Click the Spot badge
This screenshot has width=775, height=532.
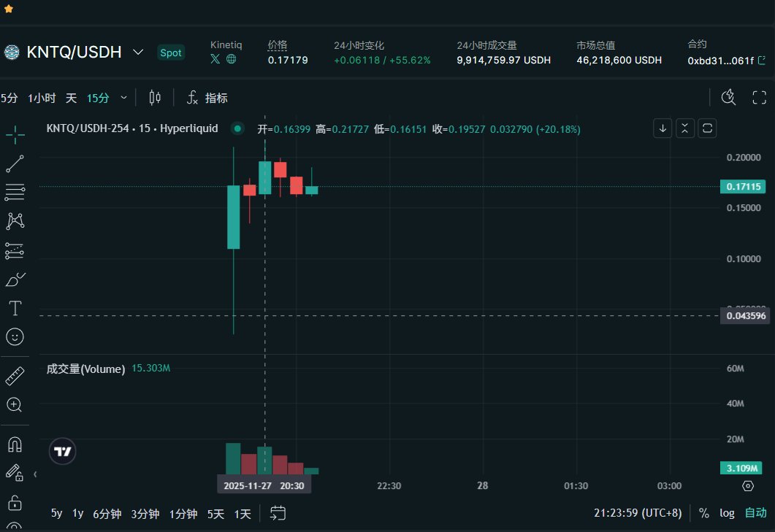pos(170,53)
